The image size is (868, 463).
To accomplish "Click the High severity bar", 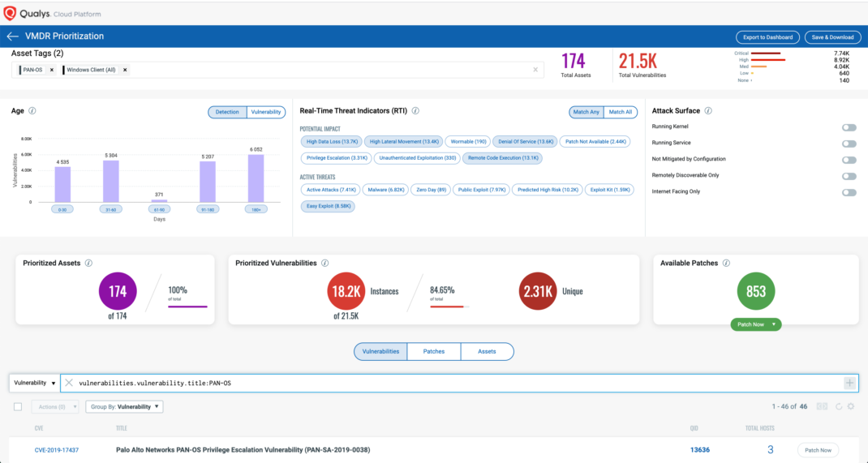I will pyautogui.click(x=768, y=60).
